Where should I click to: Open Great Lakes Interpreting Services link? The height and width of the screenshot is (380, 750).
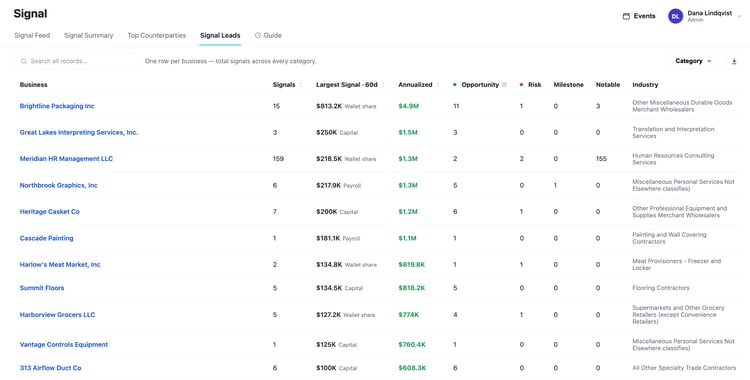[79, 133]
